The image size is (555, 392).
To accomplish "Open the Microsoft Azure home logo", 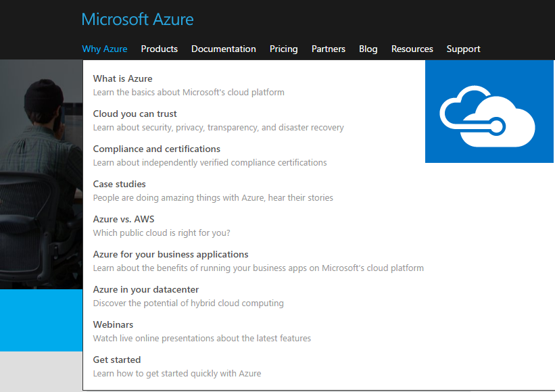I will click(x=137, y=20).
